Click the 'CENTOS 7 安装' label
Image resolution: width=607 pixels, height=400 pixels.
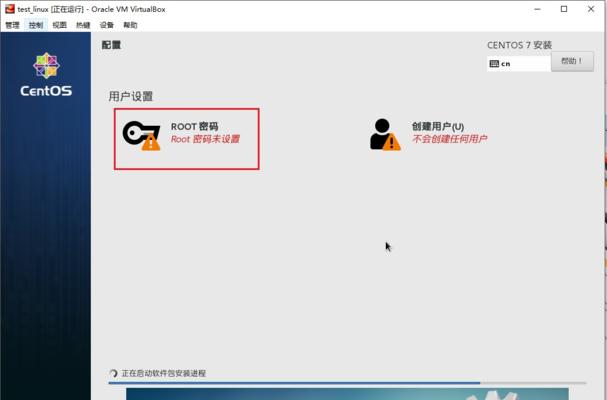519,45
